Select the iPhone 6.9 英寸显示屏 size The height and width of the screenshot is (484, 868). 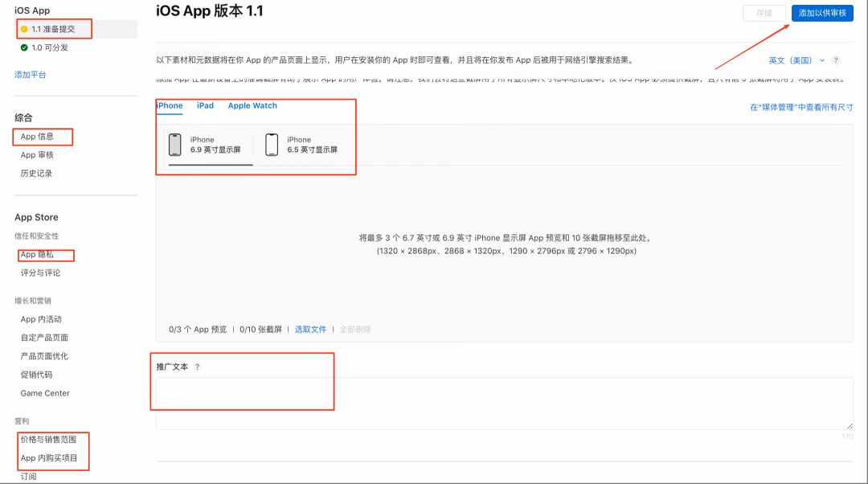pyautogui.click(x=211, y=145)
